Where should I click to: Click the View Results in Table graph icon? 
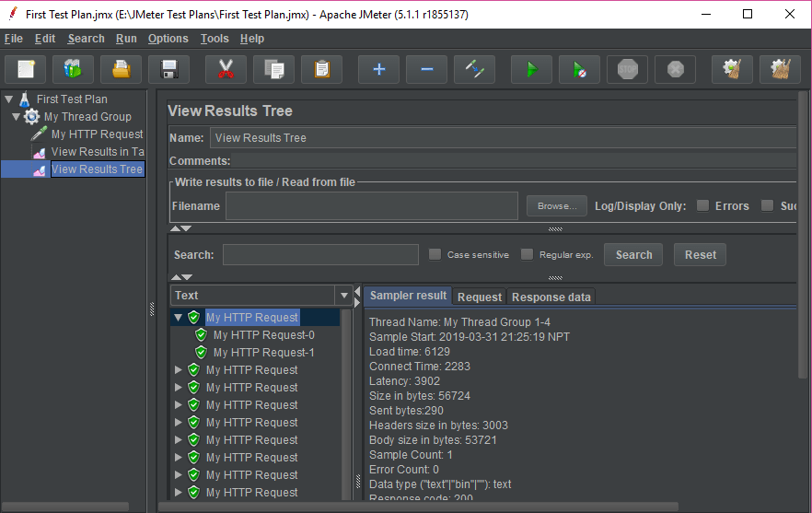click(x=39, y=152)
